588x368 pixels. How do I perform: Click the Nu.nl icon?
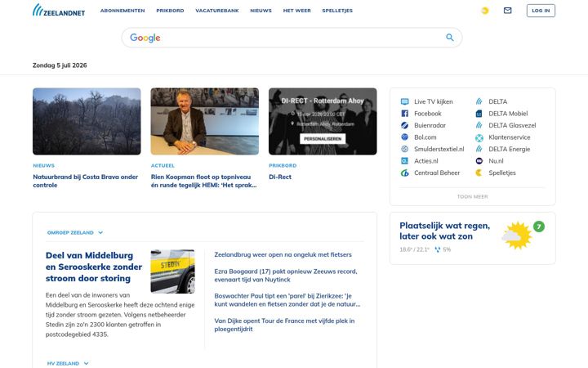(479, 161)
